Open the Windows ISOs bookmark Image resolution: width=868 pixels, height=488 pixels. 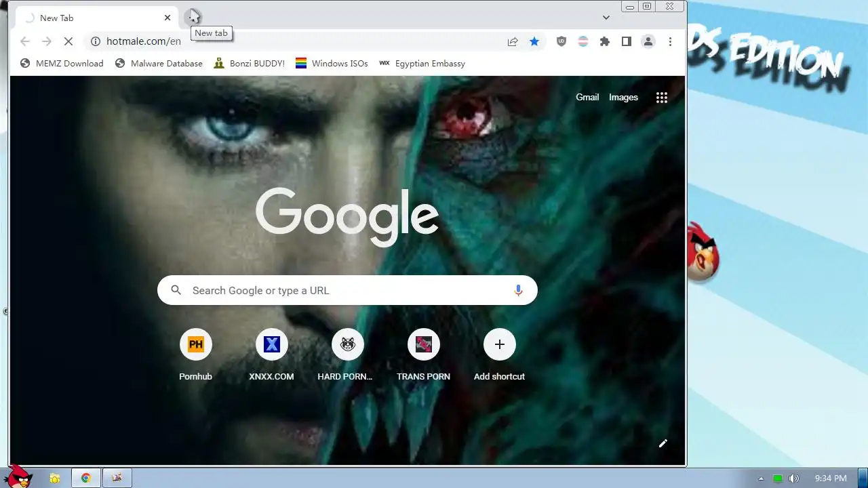[x=331, y=63]
